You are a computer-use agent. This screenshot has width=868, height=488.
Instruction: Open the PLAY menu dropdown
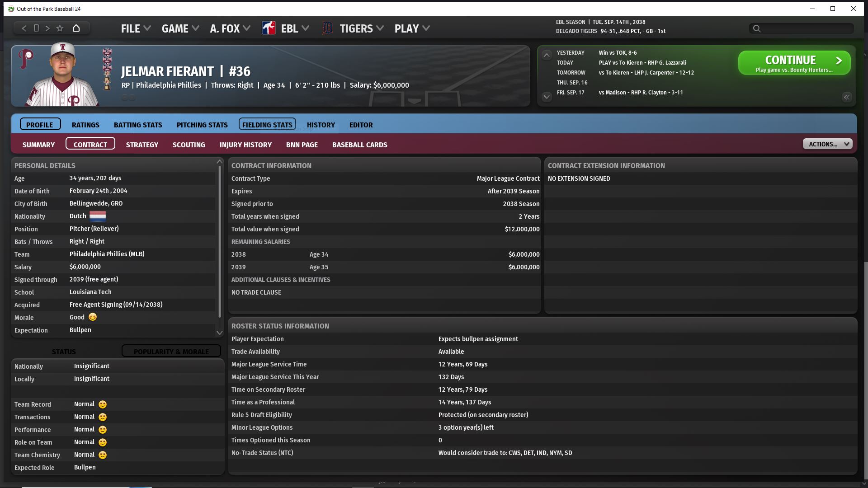tap(412, 28)
